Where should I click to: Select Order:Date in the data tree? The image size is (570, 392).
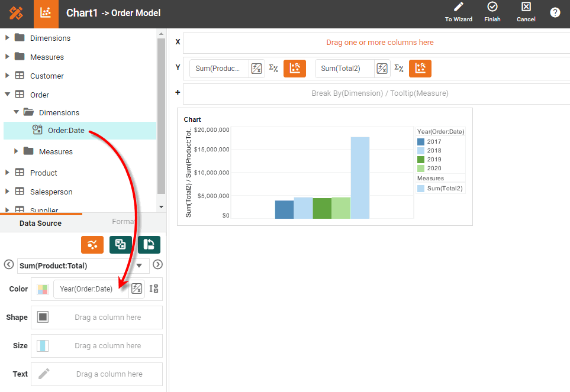66,130
